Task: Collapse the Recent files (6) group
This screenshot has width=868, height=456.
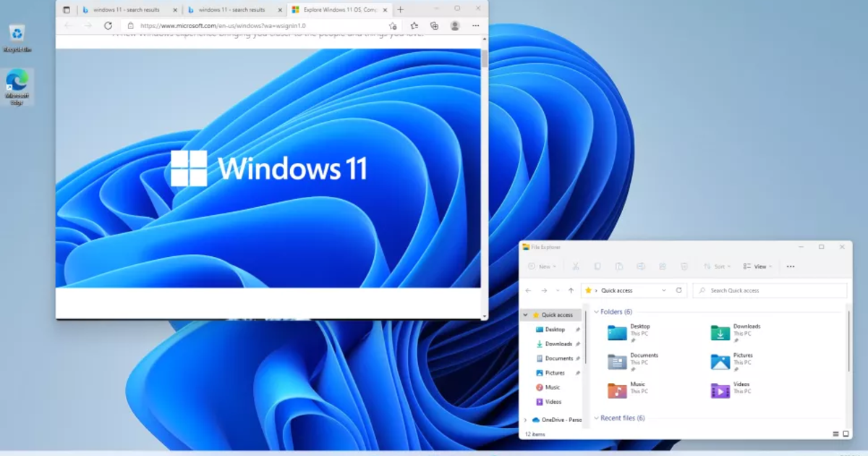Action: 597,418
